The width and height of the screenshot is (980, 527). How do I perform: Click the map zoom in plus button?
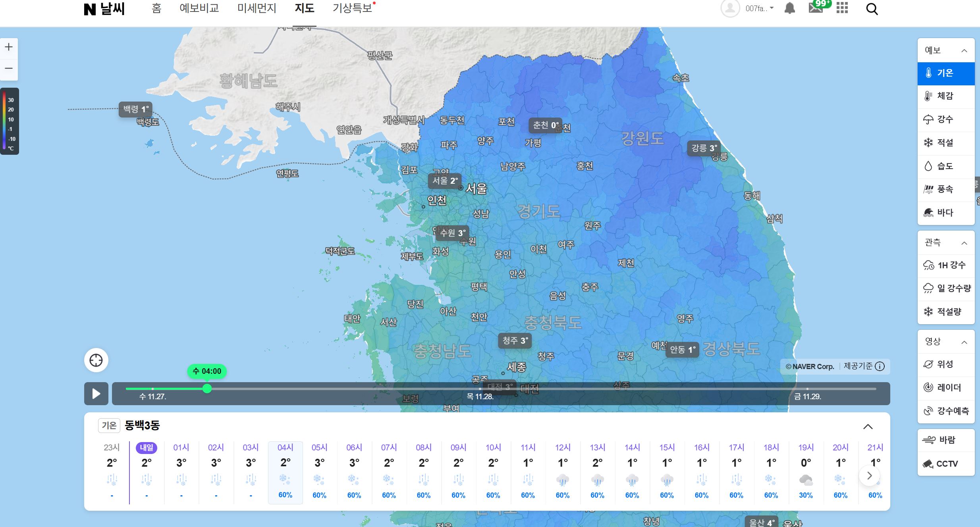pyautogui.click(x=9, y=47)
